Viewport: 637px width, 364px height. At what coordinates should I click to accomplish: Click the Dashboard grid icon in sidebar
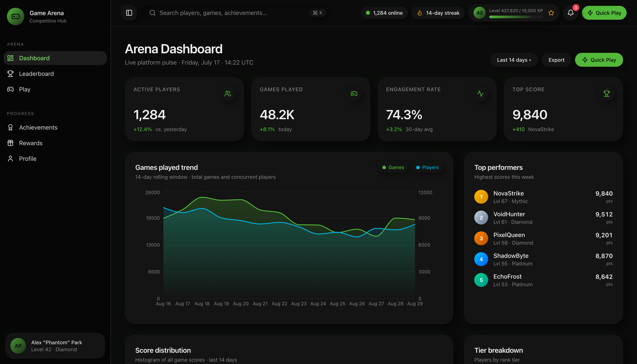10,58
